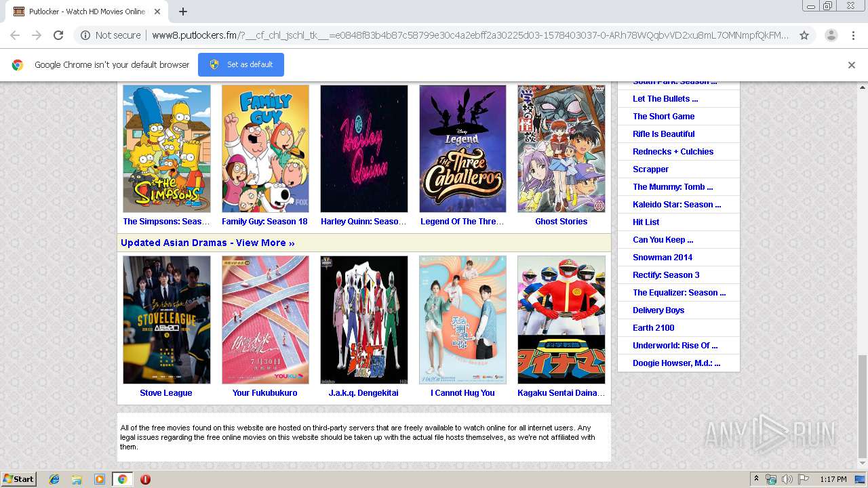Open Delivery Boys sidebar link
868x488 pixels.
658,310
